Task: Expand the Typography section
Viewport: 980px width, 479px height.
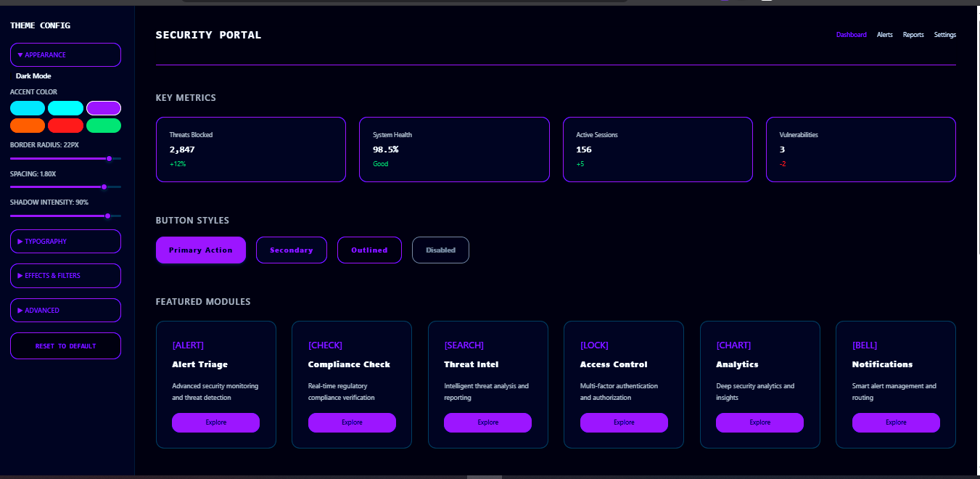Action: pyautogui.click(x=65, y=242)
